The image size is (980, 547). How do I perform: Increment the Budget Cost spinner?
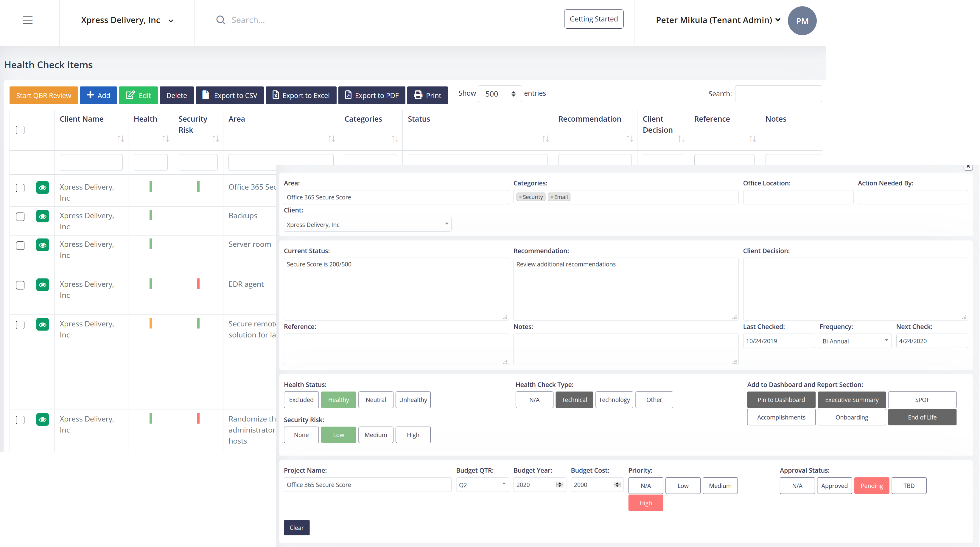coord(617,483)
